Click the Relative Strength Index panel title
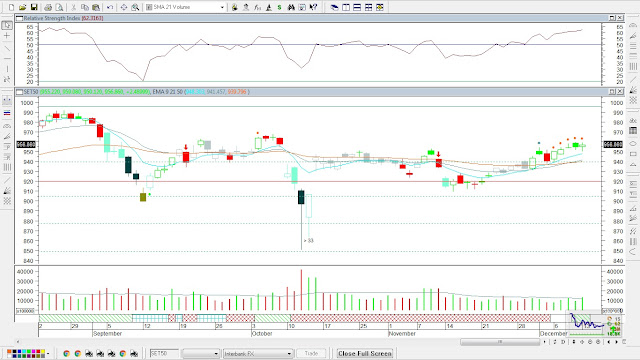The height and width of the screenshot is (360, 640). coord(52,18)
